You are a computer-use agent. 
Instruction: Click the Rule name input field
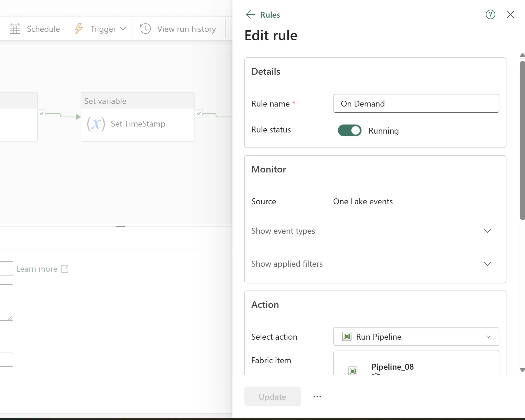(x=416, y=103)
